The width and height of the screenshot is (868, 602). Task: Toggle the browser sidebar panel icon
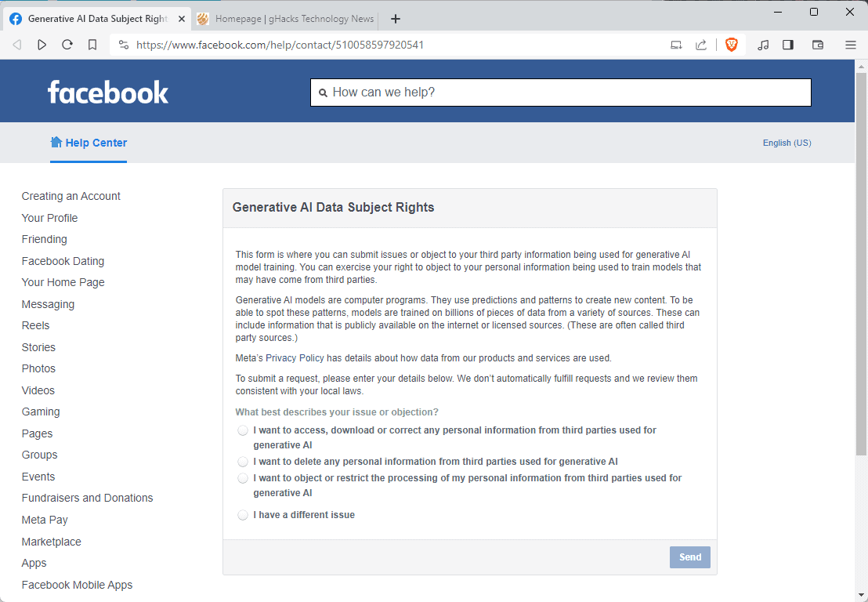[x=787, y=45]
